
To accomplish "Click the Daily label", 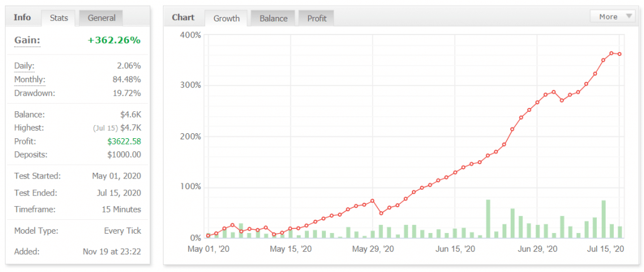I will click(x=25, y=65).
